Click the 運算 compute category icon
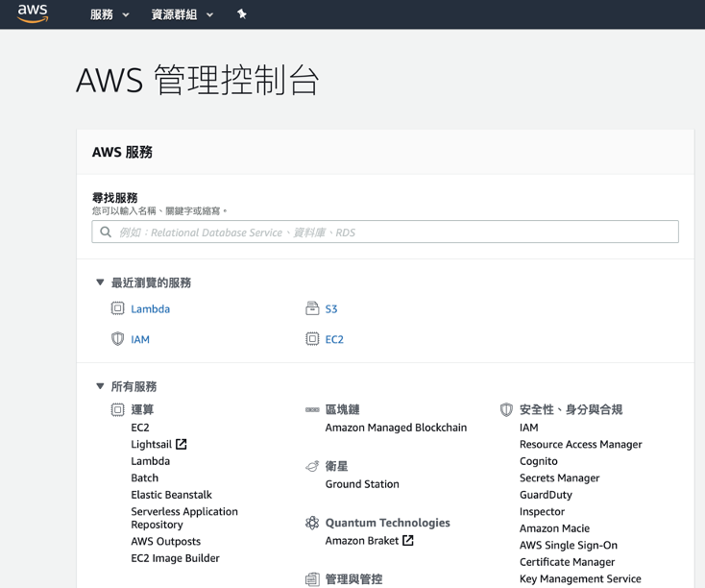The image size is (705, 588). (117, 409)
